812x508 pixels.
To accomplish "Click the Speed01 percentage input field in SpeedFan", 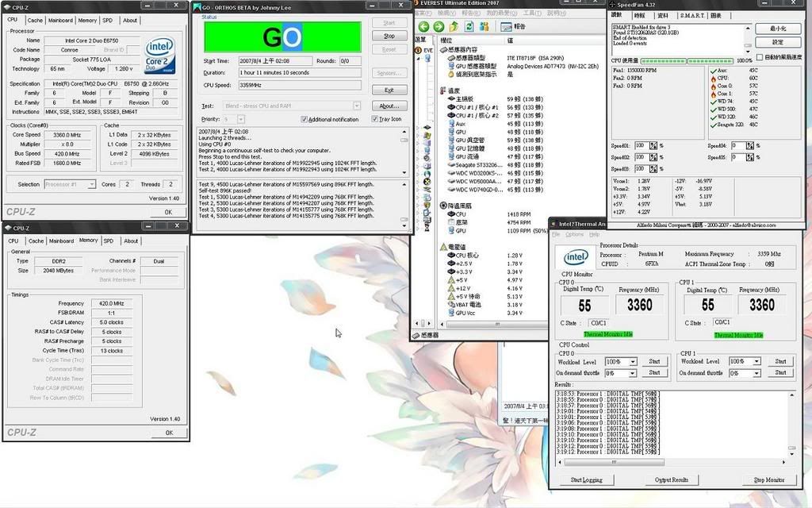I will coord(640,145).
